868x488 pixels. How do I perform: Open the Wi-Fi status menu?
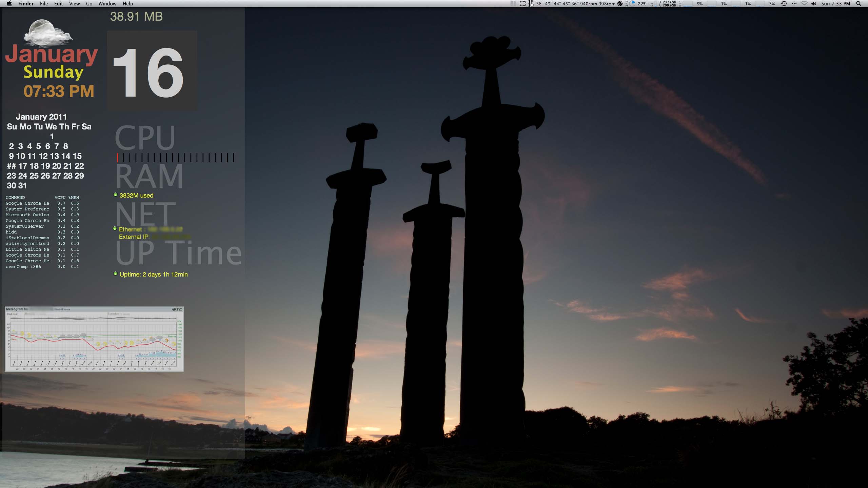[x=804, y=4]
